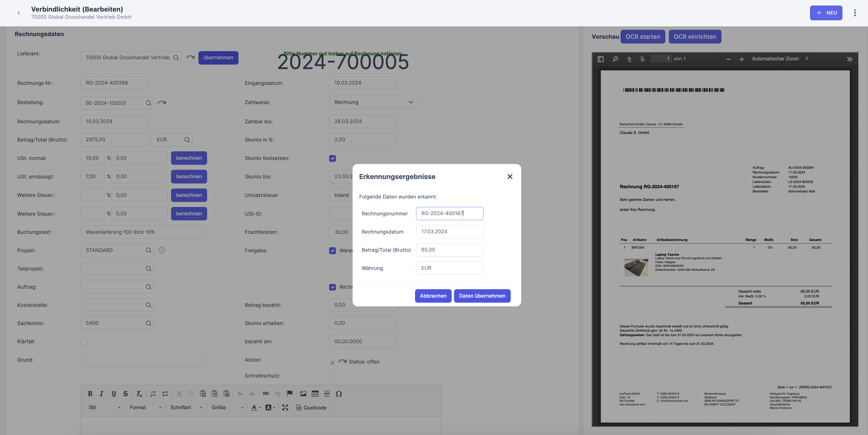The height and width of the screenshot is (435, 868).
Task: Click the PDF preview search magnifier icon
Action: pyautogui.click(x=615, y=59)
